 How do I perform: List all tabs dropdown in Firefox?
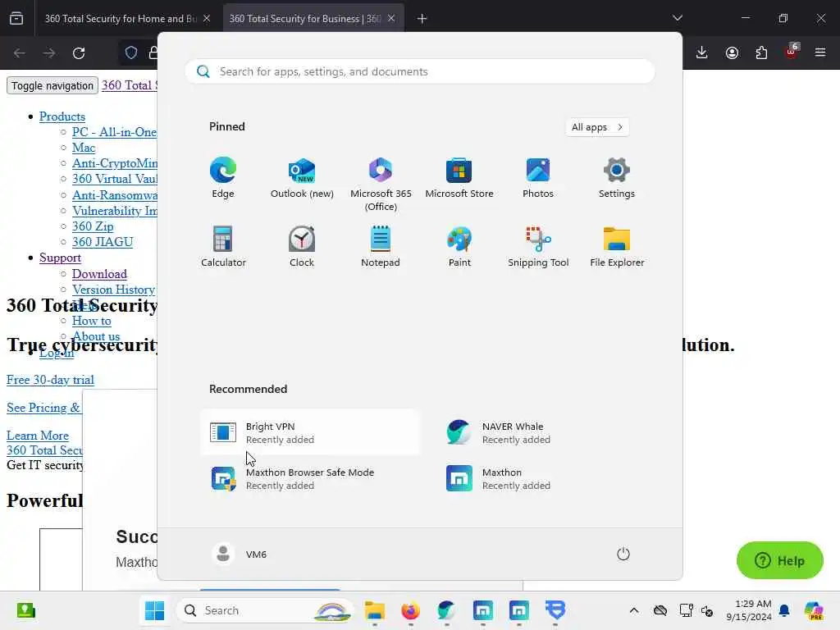coord(678,18)
